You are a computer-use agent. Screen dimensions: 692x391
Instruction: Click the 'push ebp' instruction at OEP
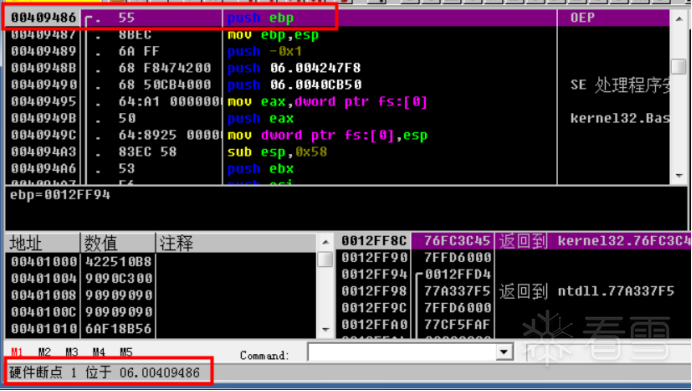(x=260, y=18)
